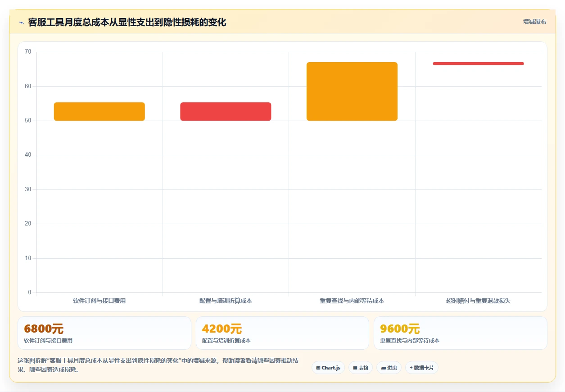
Task: Click the red 配置与培训折算成本 bar
Action: (226, 112)
